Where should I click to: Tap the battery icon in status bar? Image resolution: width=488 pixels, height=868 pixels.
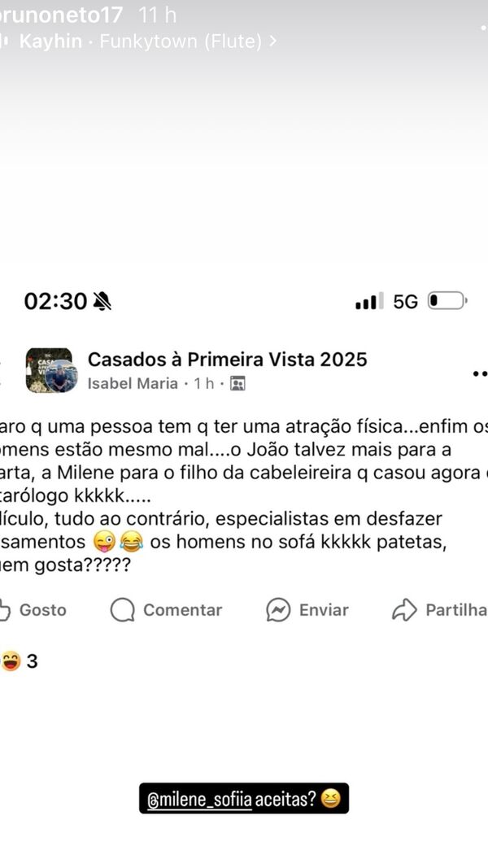click(447, 301)
